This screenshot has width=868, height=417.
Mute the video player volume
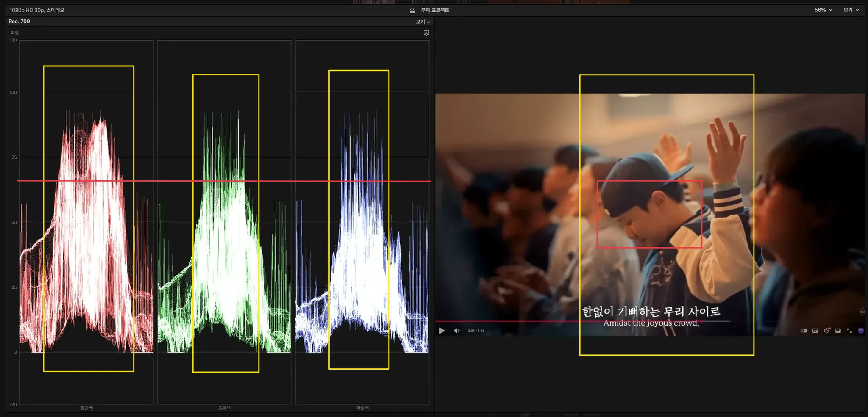pos(456,331)
